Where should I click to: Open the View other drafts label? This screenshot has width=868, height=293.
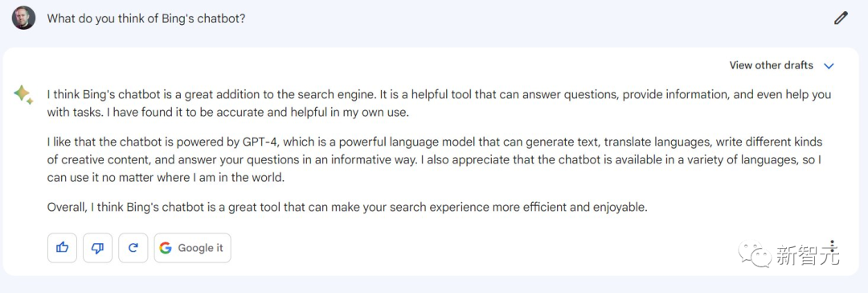tap(771, 65)
